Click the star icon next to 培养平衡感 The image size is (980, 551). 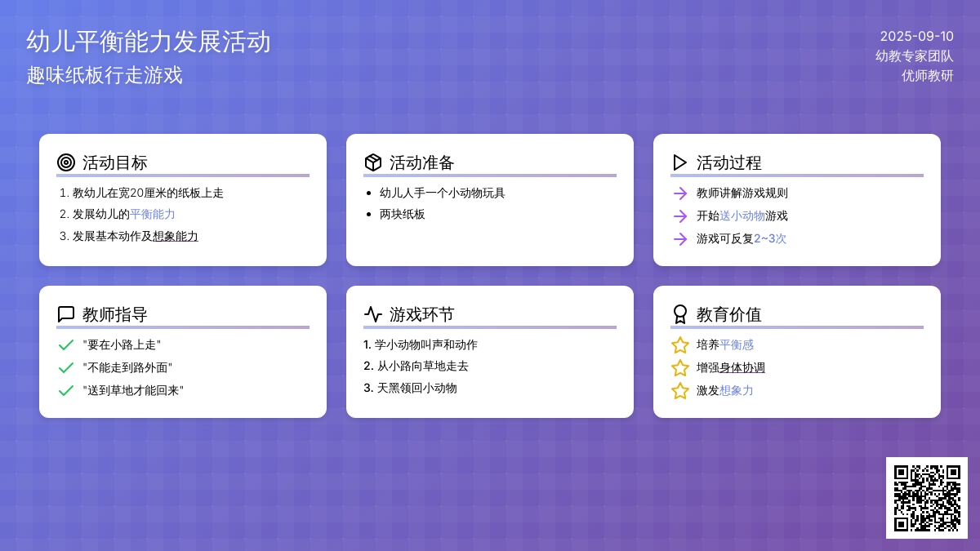680,345
